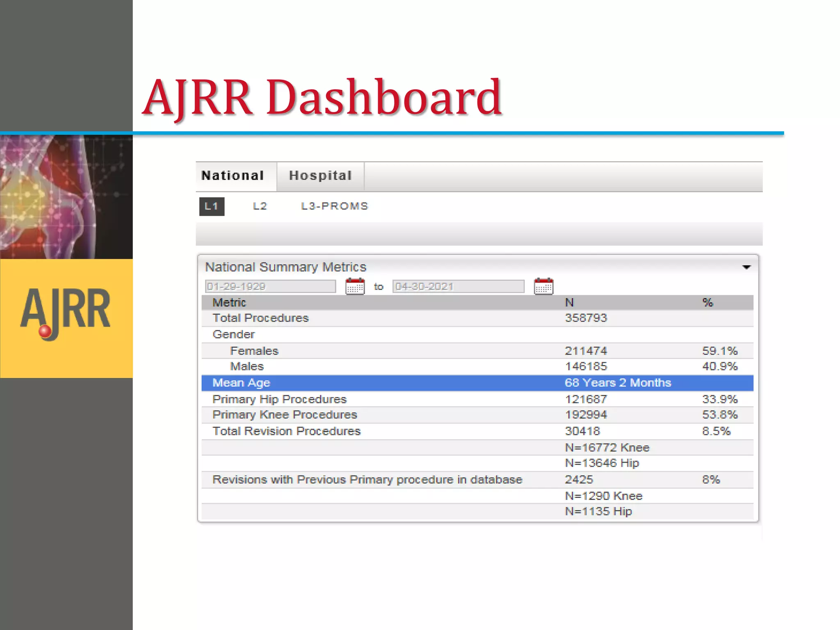Click the start date field 01-29-1929
Image resolution: width=840 pixels, height=630 pixels.
[270, 286]
